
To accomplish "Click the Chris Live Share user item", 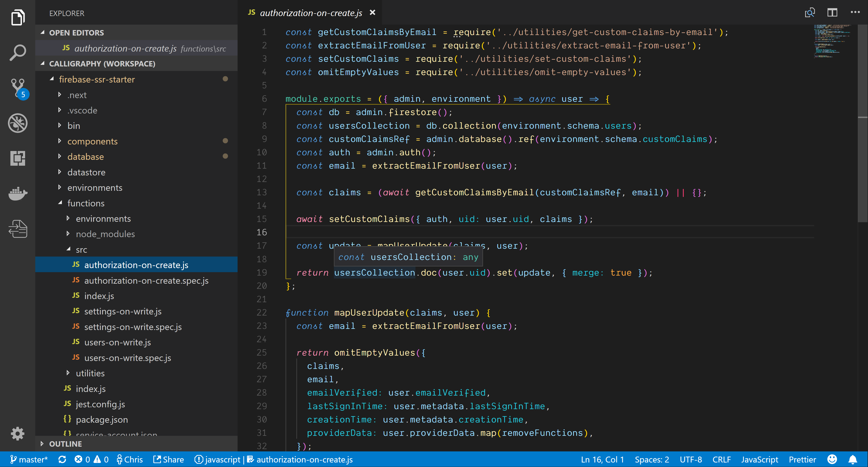I will (x=130, y=459).
